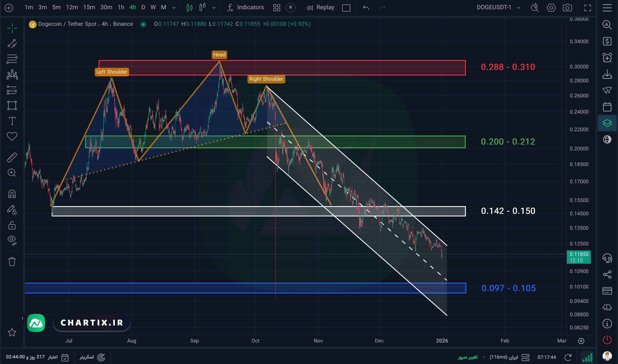Click the undo arrow in top toolbar
Image resolution: width=618 pixels, height=364 pixels.
click(x=366, y=8)
